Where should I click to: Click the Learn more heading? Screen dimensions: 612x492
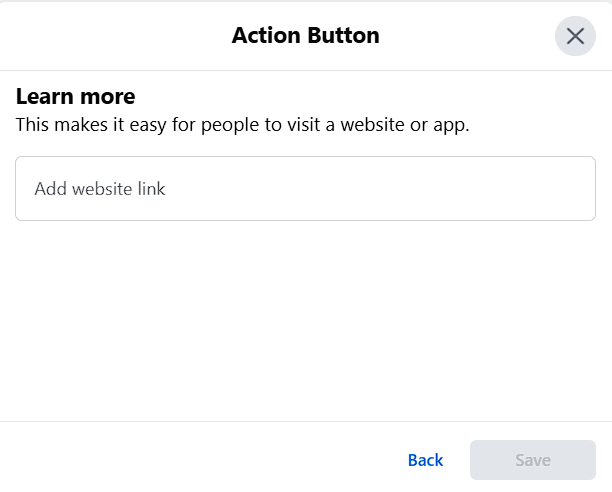pos(76,96)
